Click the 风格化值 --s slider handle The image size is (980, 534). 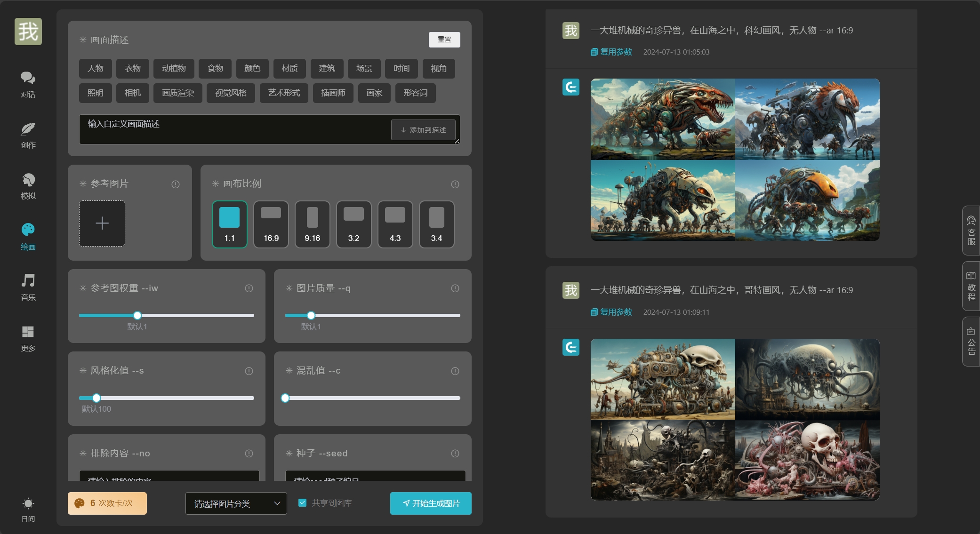click(96, 398)
